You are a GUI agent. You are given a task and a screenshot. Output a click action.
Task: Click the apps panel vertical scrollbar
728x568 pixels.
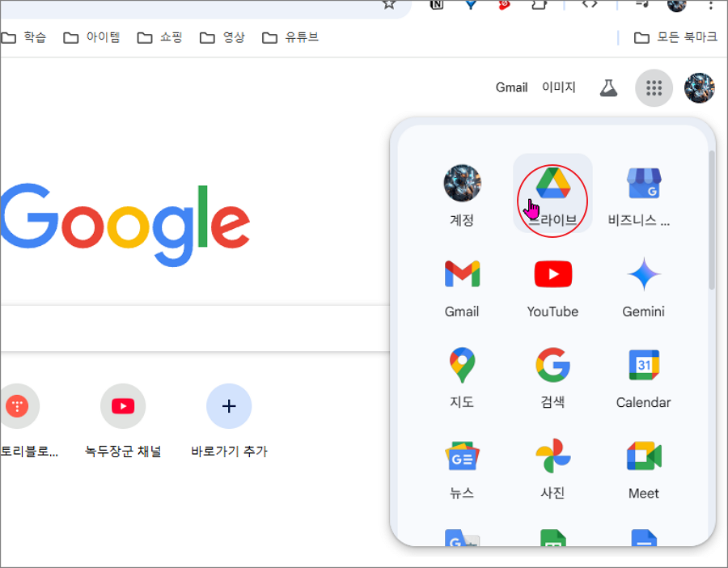[x=711, y=220]
